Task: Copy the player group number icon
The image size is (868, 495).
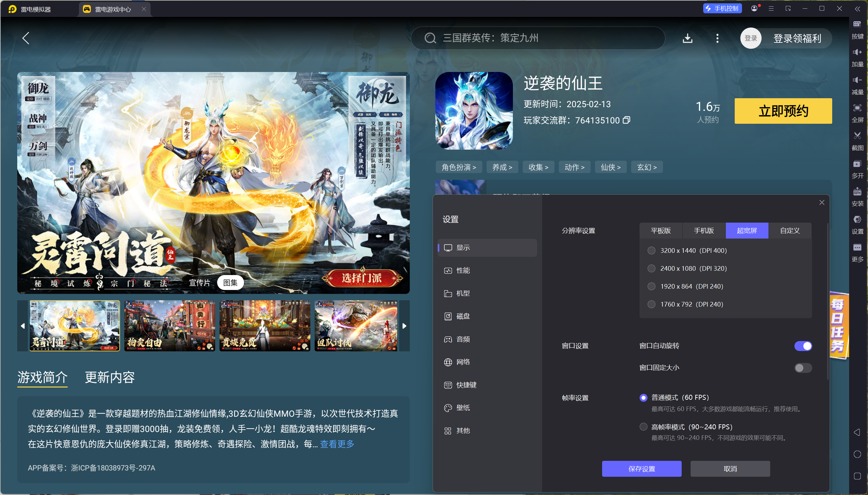Action: click(x=626, y=120)
